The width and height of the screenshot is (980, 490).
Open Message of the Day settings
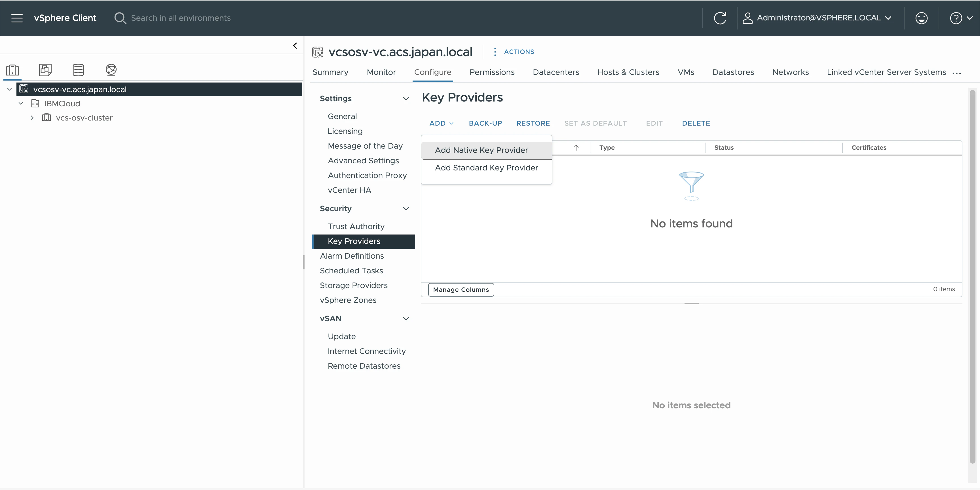[365, 146]
